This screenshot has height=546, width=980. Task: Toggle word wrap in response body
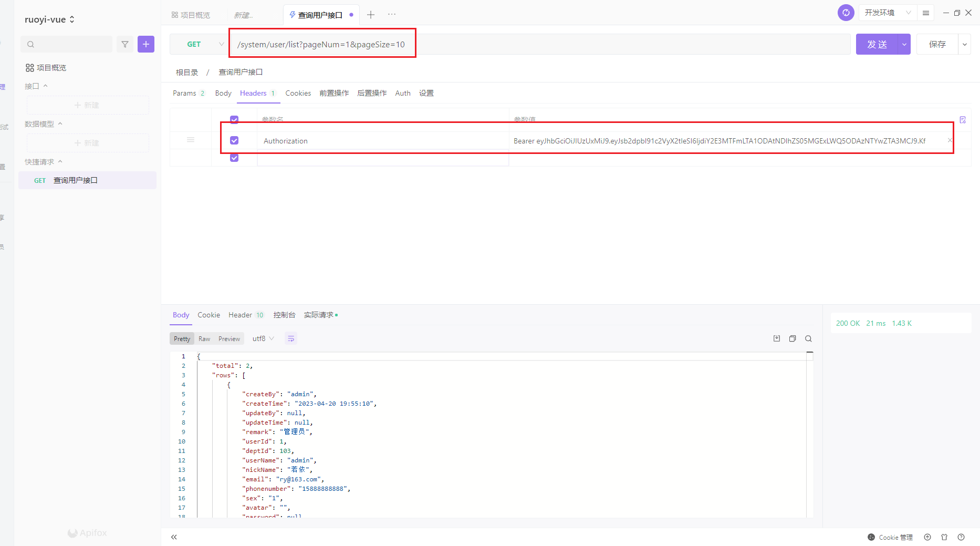click(x=291, y=338)
